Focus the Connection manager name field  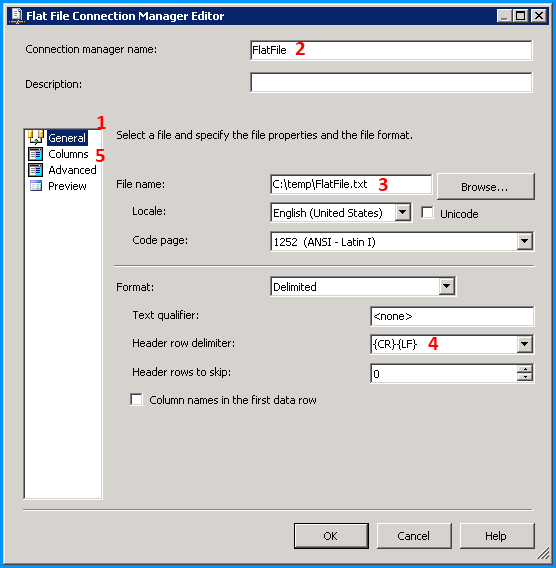(391, 50)
